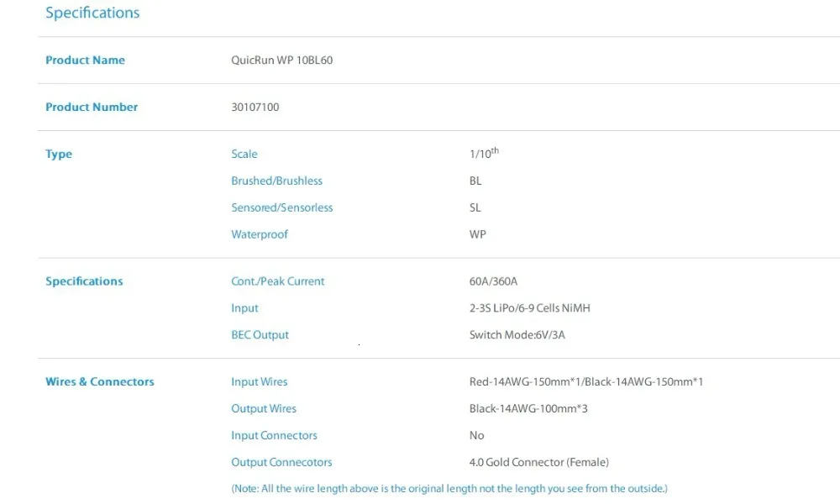
Task: Select the bold 'Specifications' section label in table
Action: pos(84,281)
